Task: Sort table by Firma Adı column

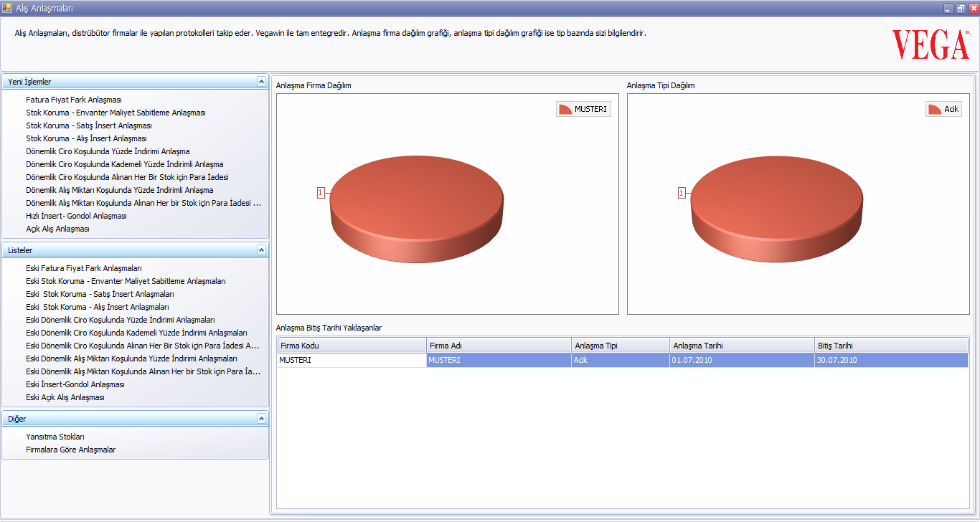Action: coord(499,346)
